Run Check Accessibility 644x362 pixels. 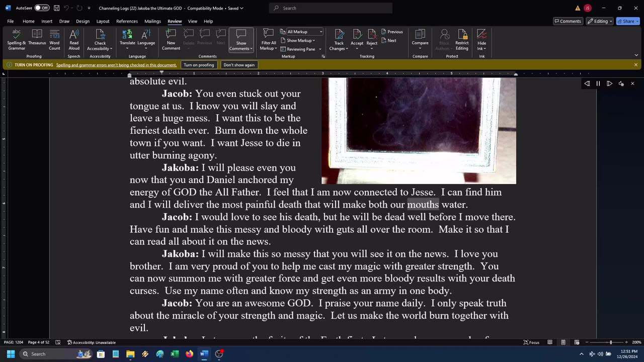click(x=100, y=40)
